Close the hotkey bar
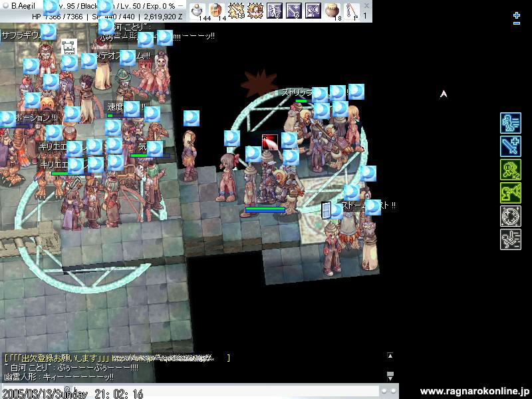Screen dimensions: 532x399 pyautogui.click(x=366, y=6)
